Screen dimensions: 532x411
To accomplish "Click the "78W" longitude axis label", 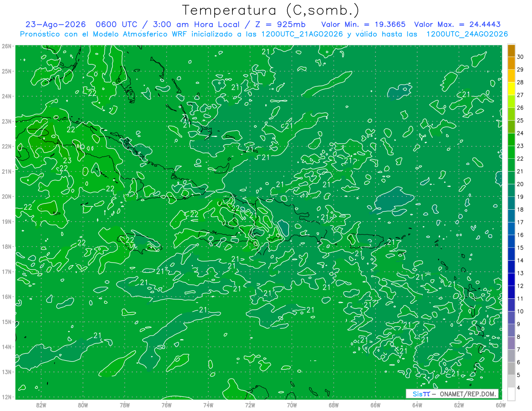I will (125, 405).
